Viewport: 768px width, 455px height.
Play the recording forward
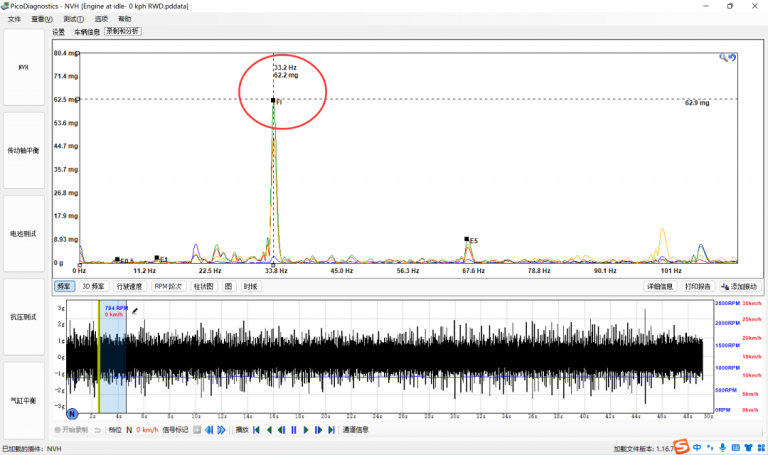[x=306, y=430]
